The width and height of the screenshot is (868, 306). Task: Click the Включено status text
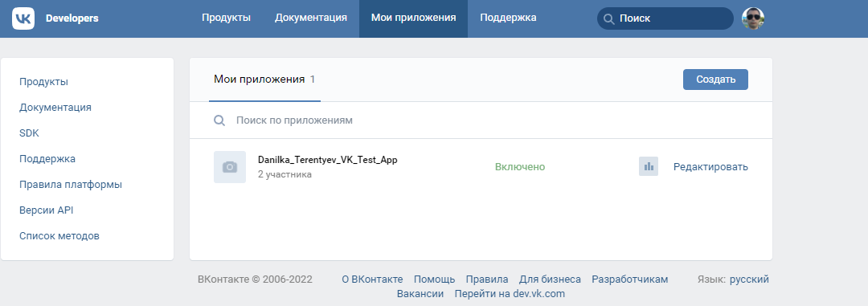point(520,166)
